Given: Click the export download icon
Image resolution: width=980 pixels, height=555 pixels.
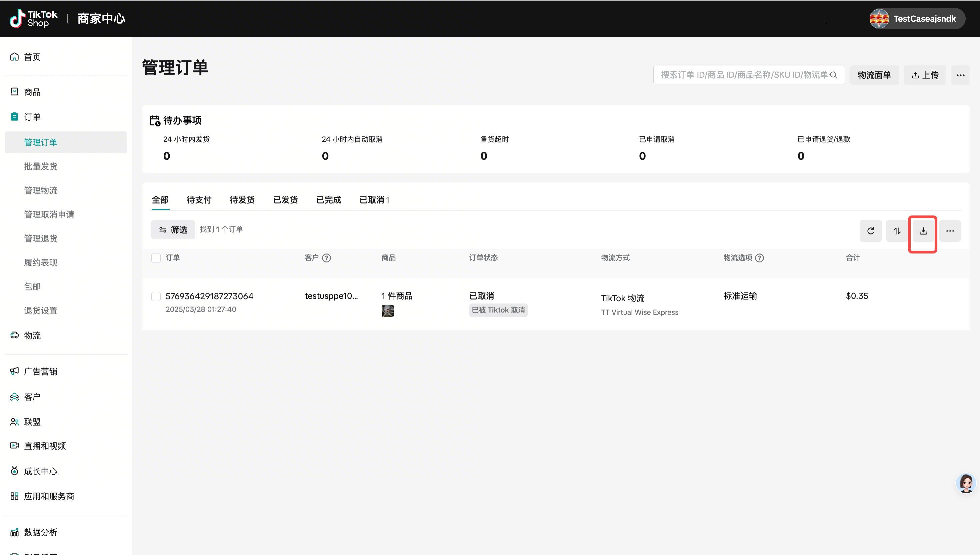Looking at the screenshot, I should (x=923, y=231).
